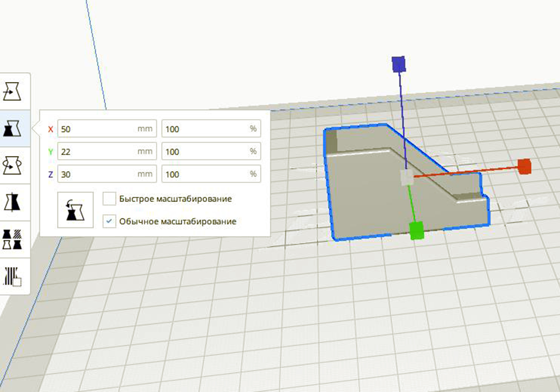This screenshot has width=560, height=392.
Task: Click the Z scale percent field
Action: [x=211, y=174]
